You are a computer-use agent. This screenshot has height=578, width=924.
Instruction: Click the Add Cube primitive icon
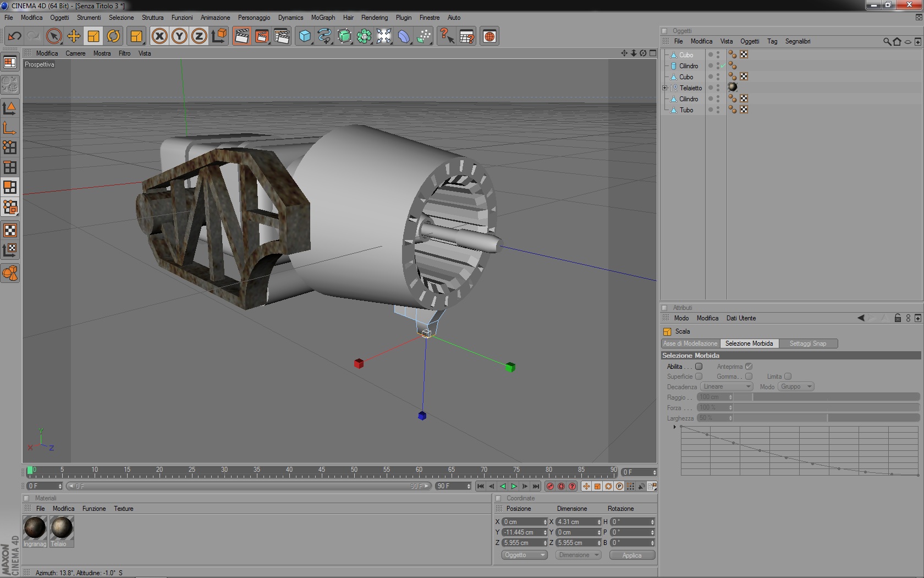305,36
